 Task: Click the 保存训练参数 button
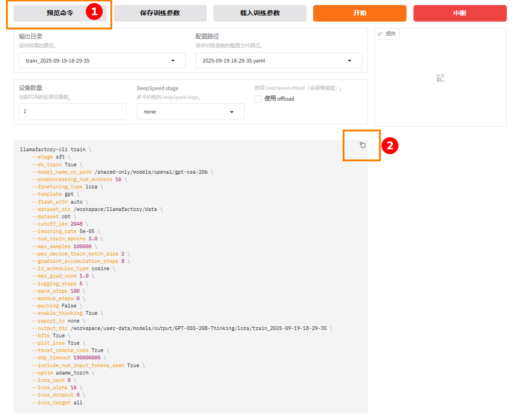point(160,13)
